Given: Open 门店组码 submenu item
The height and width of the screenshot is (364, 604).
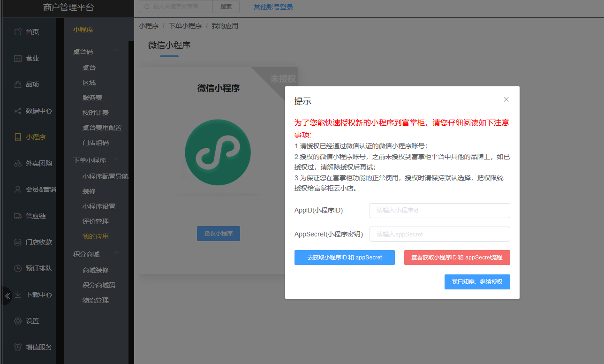Looking at the screenshot, I should [x=96, y=143].
